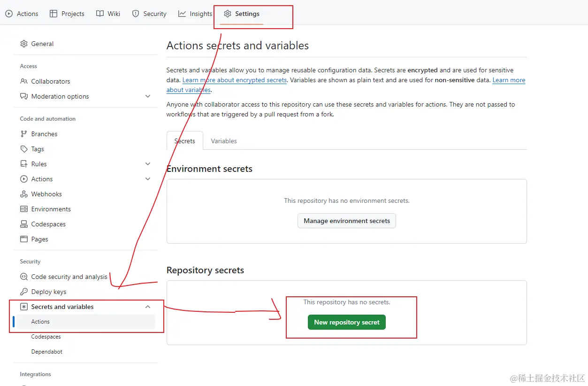Open the Security tab
The image size is (588, 386).
[149, 14]
